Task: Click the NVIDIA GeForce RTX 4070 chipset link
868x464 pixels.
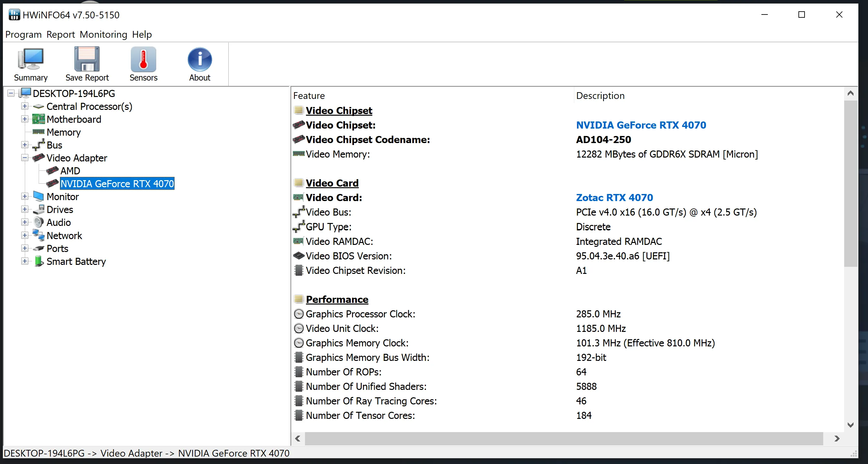Action: click(x=641, y=125)
